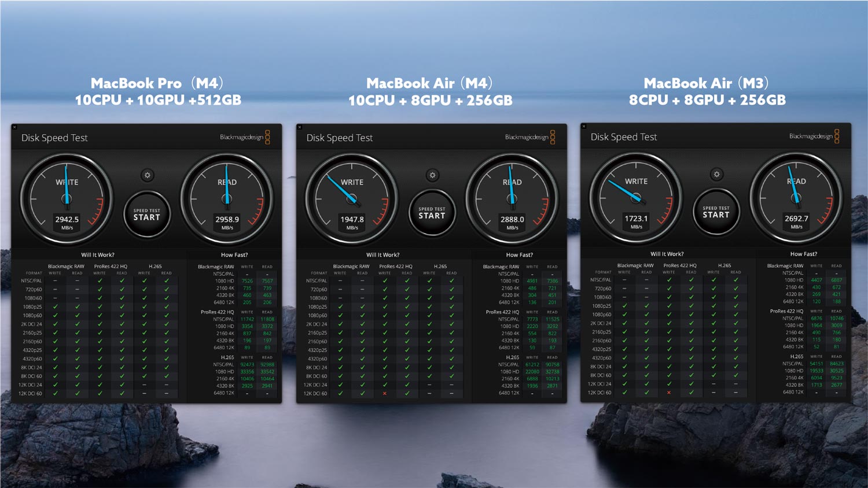
Task: Click Blackmagicdesign logo in MacBook Air M3 window
Action: pyautogui.click(x=814, y=136)
